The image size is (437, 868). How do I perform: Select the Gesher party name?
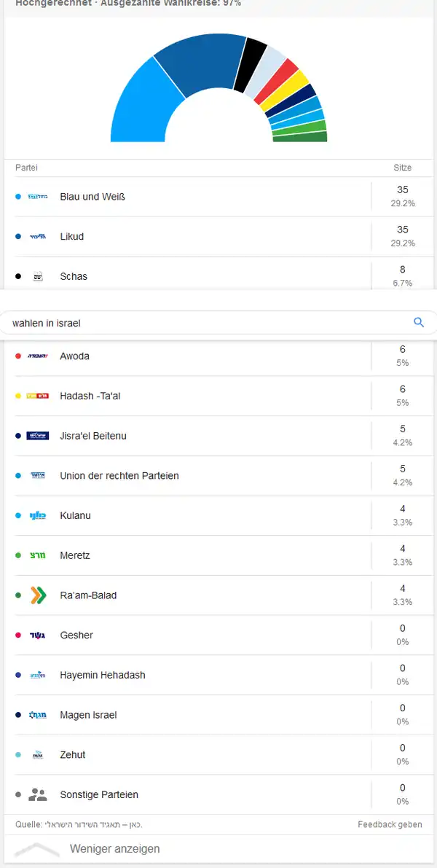76,636
